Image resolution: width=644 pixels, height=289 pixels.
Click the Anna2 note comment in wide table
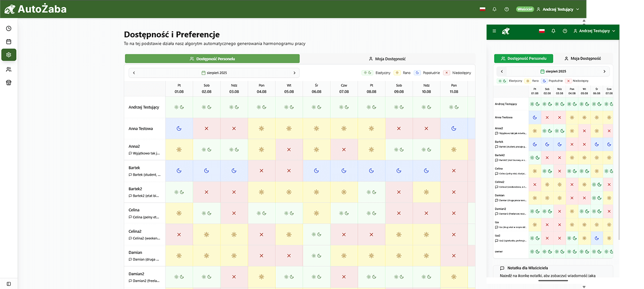[145, 153]
